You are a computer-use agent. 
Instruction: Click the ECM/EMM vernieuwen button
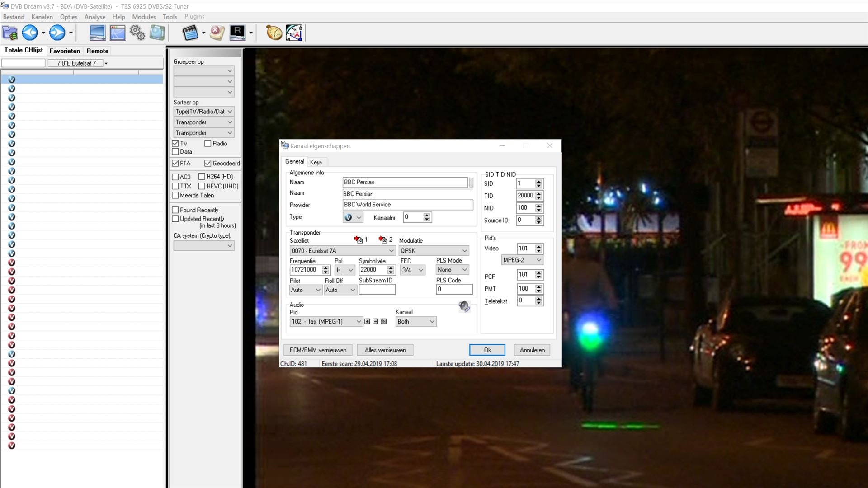tap(318, 350)
